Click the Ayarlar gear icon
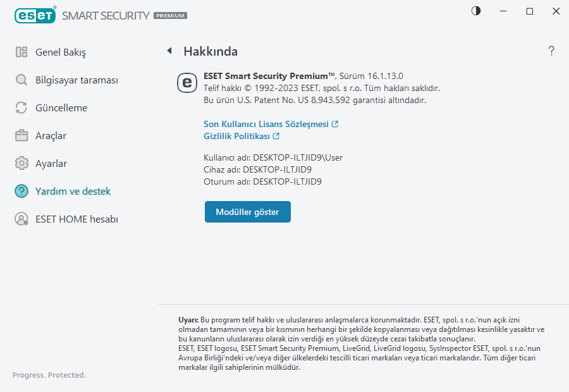The image size is (569, 392). [21, 164]
